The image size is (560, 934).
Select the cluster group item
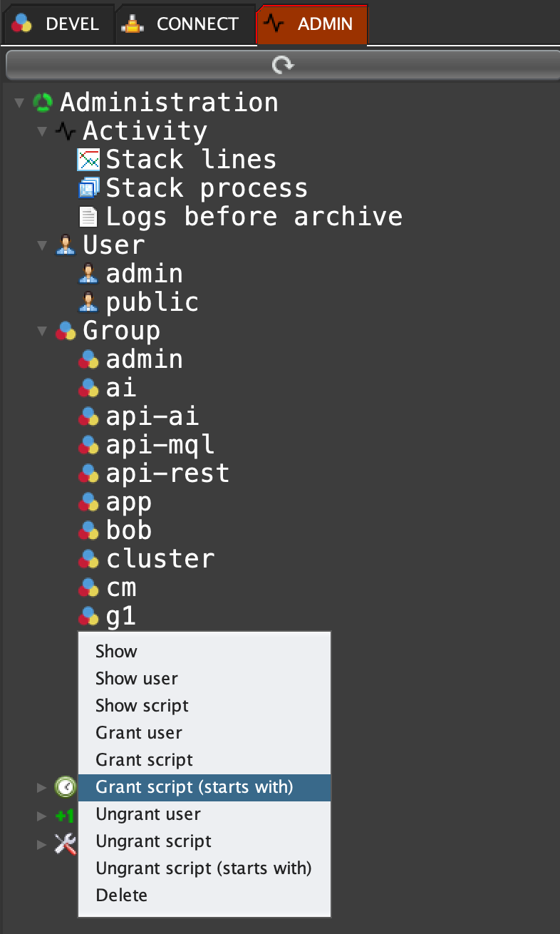pos(160,559)
